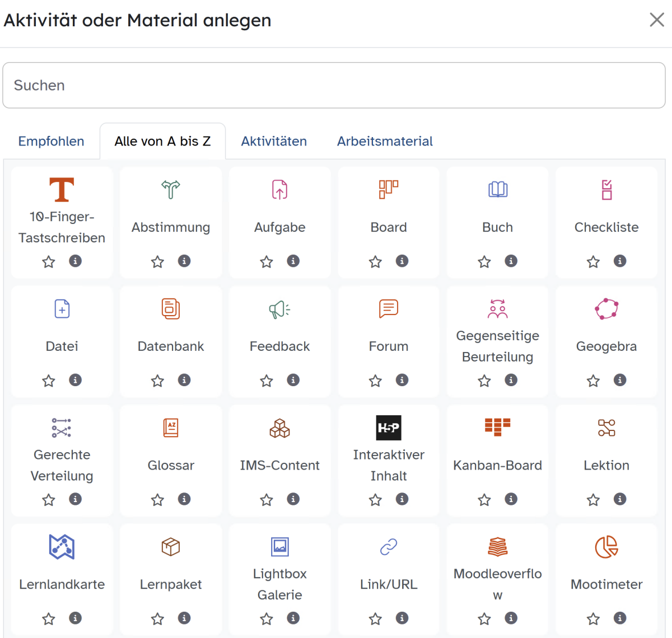Viewport: 672px width, 638px height.
Task: Select the Lightbox Galerie icon
Action: tap(279, 547)
